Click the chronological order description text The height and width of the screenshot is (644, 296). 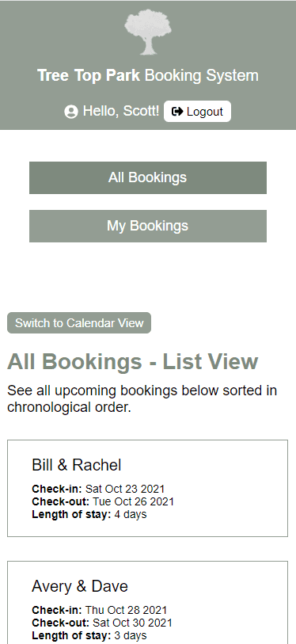point(142,398)
